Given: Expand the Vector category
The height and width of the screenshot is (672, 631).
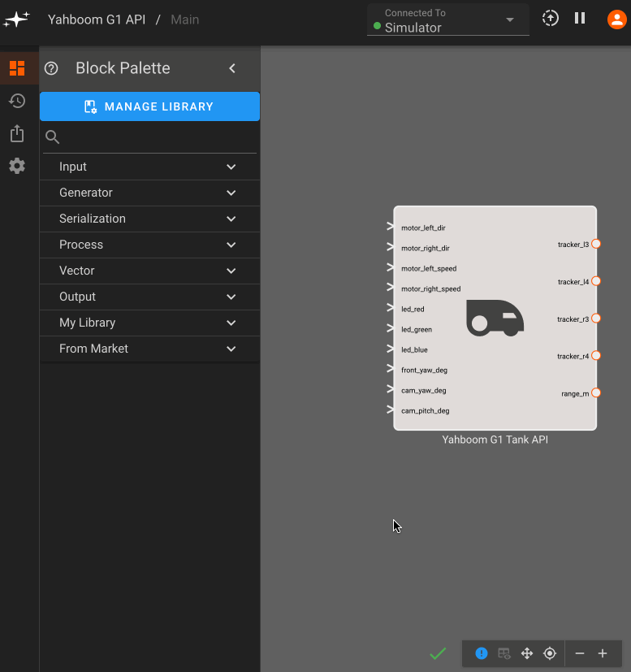Looking at the screenshot, I should click(149, 271).
